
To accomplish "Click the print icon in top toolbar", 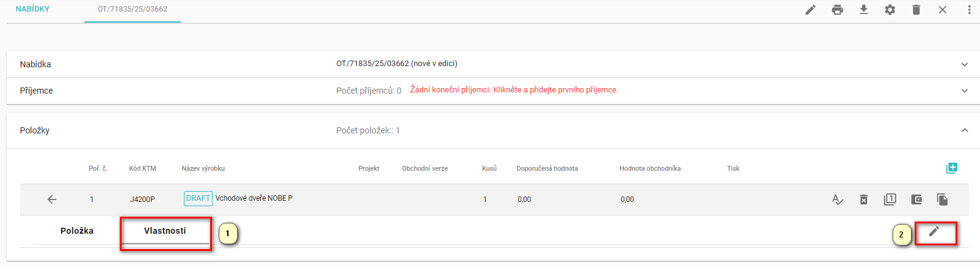I will click(x=837, y=10).
